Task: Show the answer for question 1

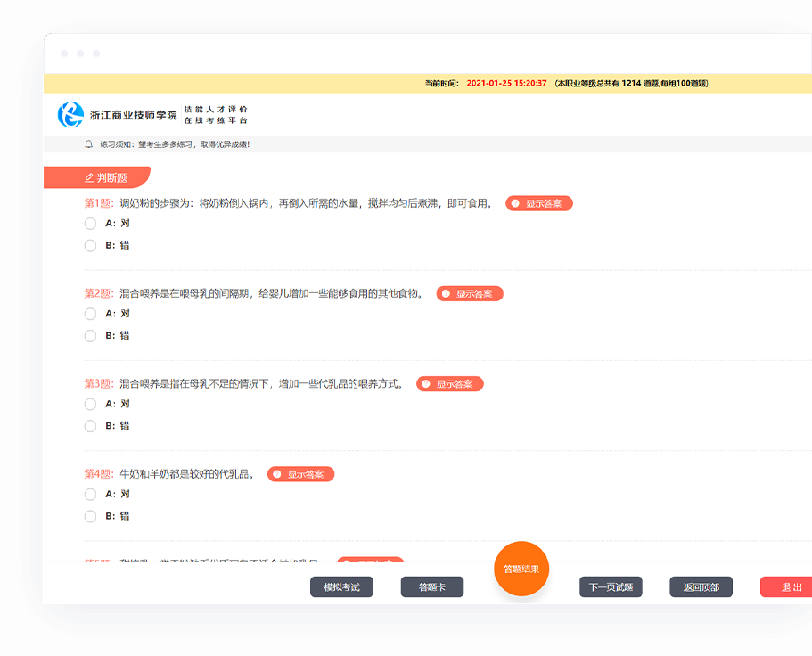Action: tap(539, 203)
